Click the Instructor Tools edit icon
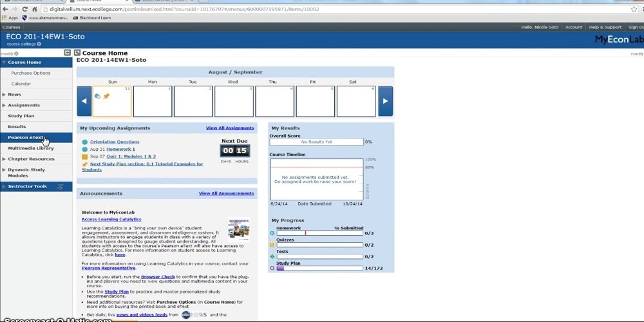This screenshot has width=644, height=322. pyautogui.click(x=61, y=187)
